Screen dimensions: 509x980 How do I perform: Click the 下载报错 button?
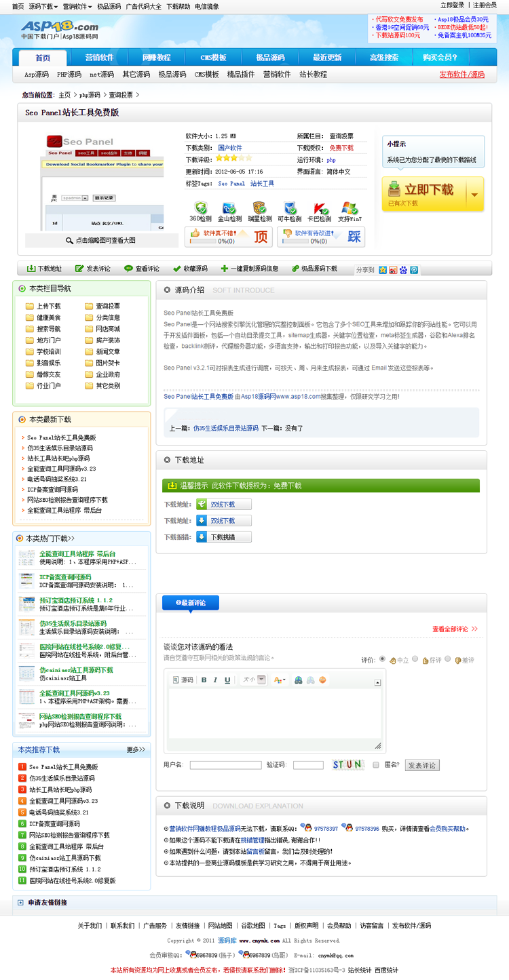[x=224, y=537]
